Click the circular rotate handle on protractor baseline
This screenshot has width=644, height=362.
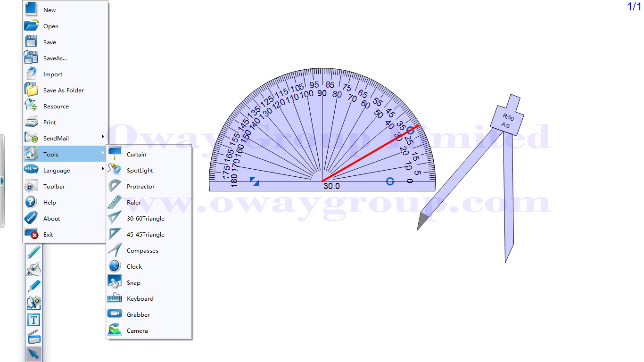(x=390, y=181)
